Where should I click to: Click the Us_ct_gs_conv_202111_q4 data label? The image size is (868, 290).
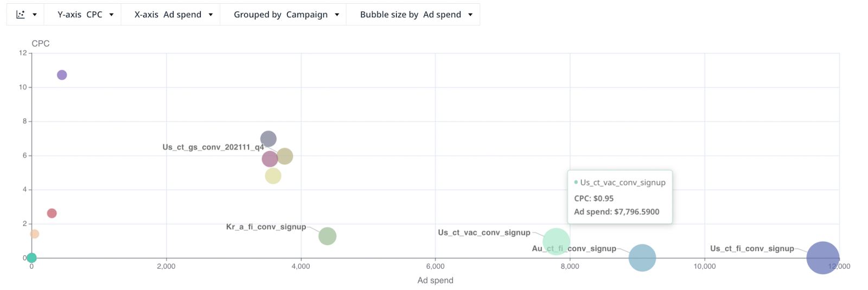point(213,147)
